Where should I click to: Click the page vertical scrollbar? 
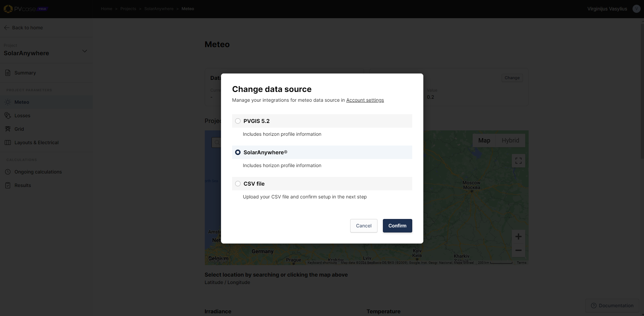[642, 91]
